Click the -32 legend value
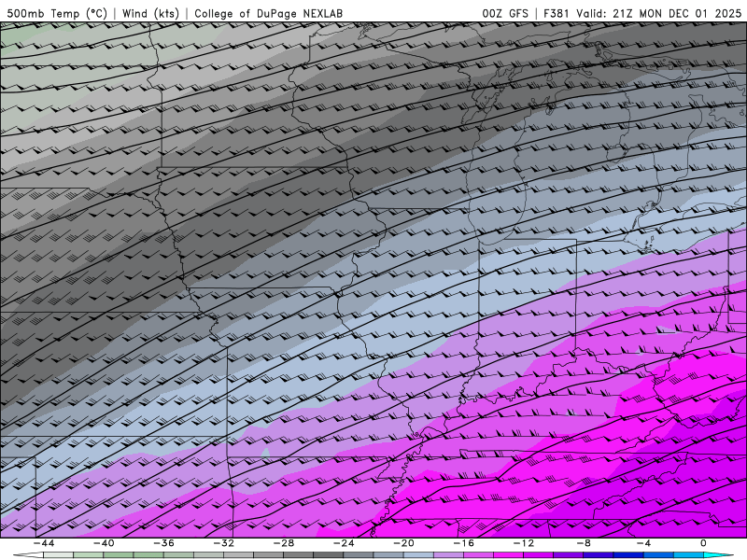This screenshot has width=747, height=560. [224, 543]
